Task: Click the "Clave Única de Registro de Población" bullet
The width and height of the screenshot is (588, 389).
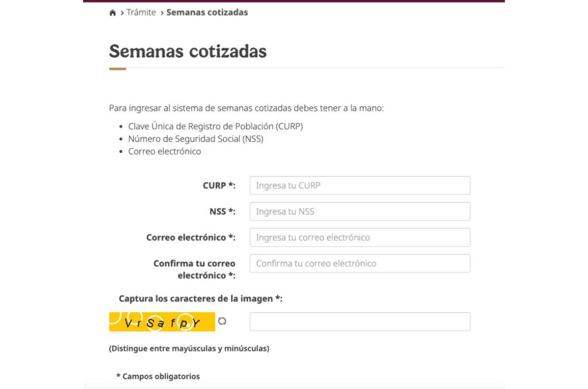Action: coord(215,126)
